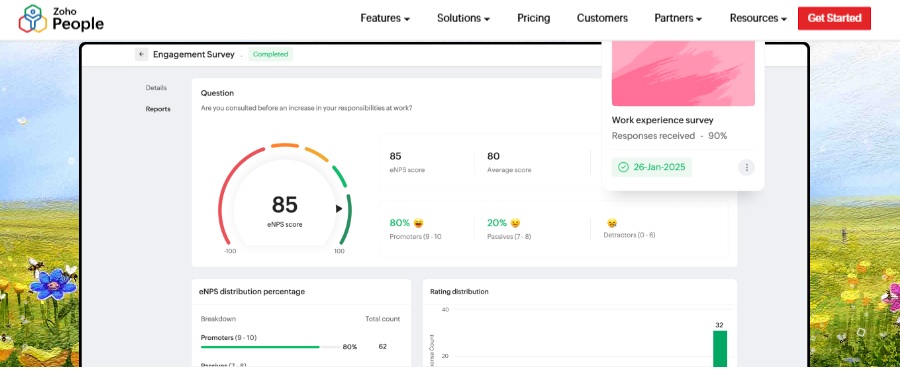
Task: Switch to the Reports tab
Action: click(x=158, y=109)
